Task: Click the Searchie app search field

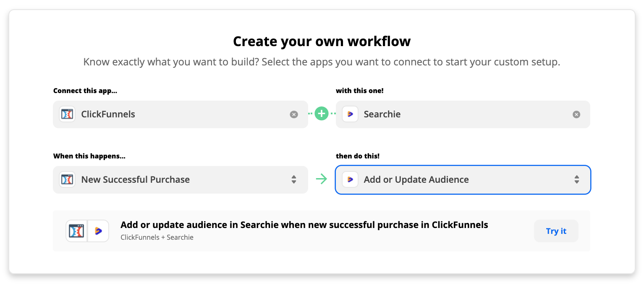Action: coord(463,114)
